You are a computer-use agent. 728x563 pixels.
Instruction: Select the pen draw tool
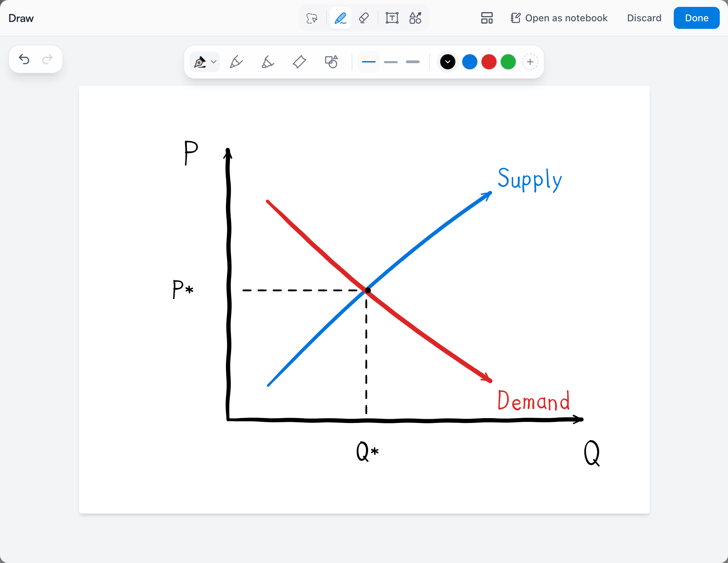pyautogui.click(x=340, y=18)
